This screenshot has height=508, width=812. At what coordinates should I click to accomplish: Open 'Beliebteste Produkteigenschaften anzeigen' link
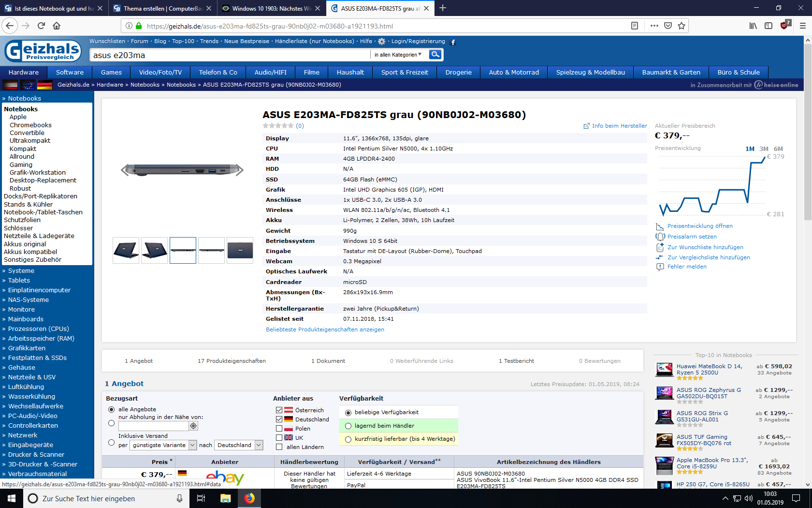point(325,329)
